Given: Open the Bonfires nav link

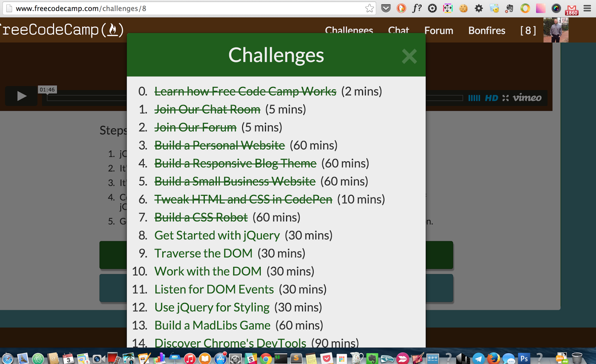Looking at the screenshot, I should coord(487,31).
